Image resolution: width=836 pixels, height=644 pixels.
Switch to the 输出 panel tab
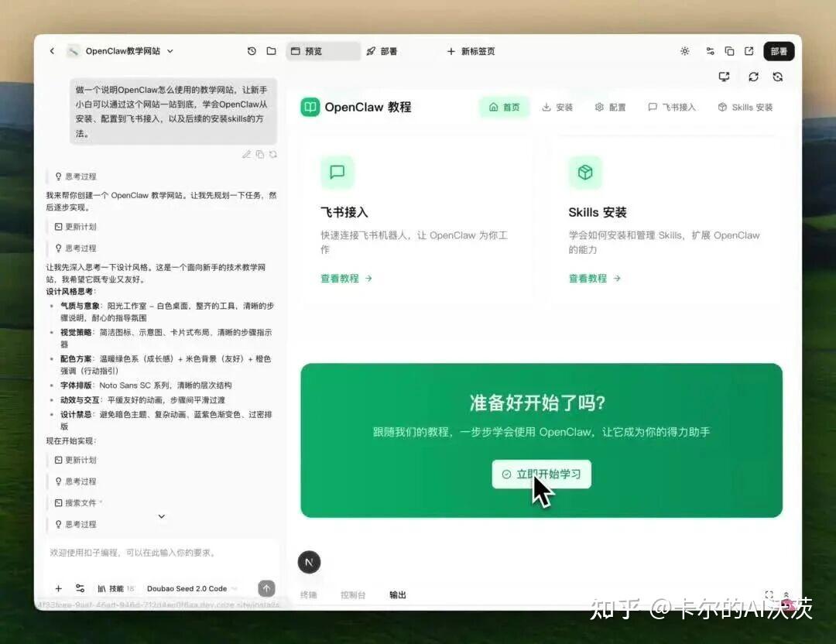pos(398,595)
